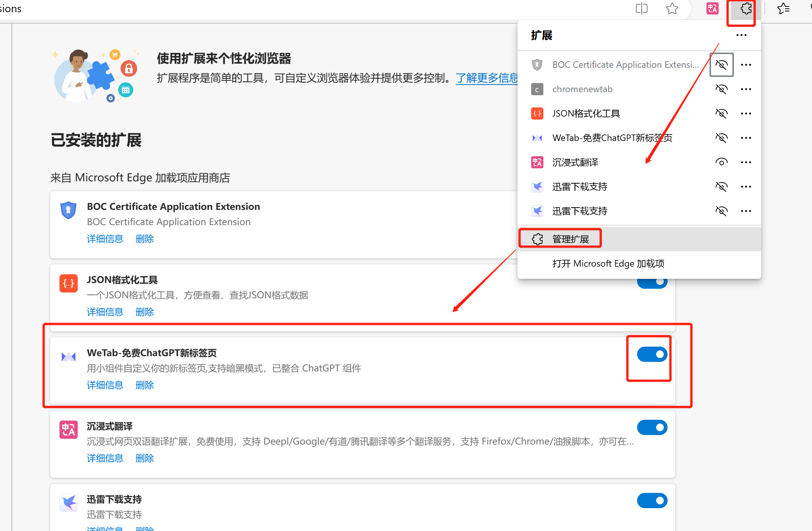Click 删除 for WeTab extension
The height and width of the screenshot is (531, 812).
point(145,385)
